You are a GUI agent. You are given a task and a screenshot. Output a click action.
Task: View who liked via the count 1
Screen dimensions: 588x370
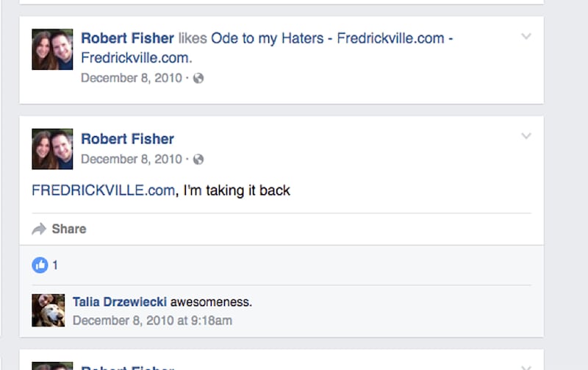coord(55,266)
